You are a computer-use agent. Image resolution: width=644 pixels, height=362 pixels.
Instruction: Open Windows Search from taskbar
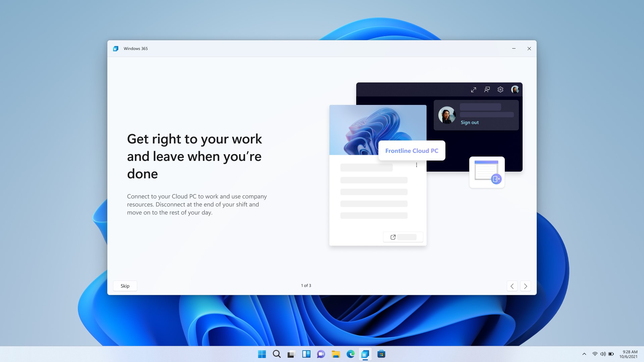point(276,354)
